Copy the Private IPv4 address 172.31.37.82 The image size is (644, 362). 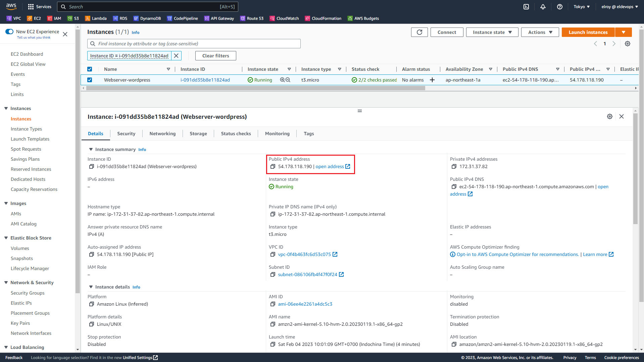454,167
